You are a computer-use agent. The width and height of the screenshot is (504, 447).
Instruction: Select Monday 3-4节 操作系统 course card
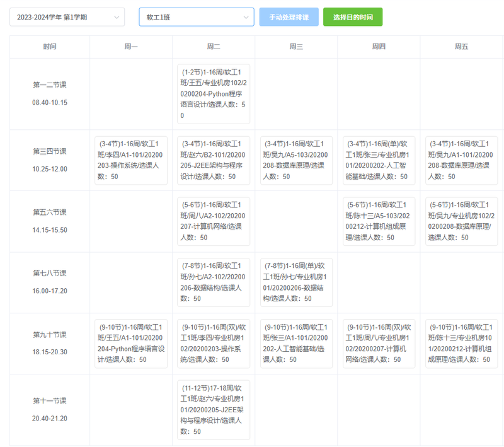pos(131,161)
